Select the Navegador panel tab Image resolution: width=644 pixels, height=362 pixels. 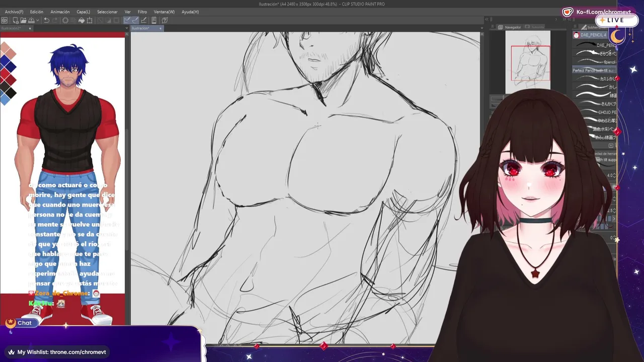coord(509,27)
